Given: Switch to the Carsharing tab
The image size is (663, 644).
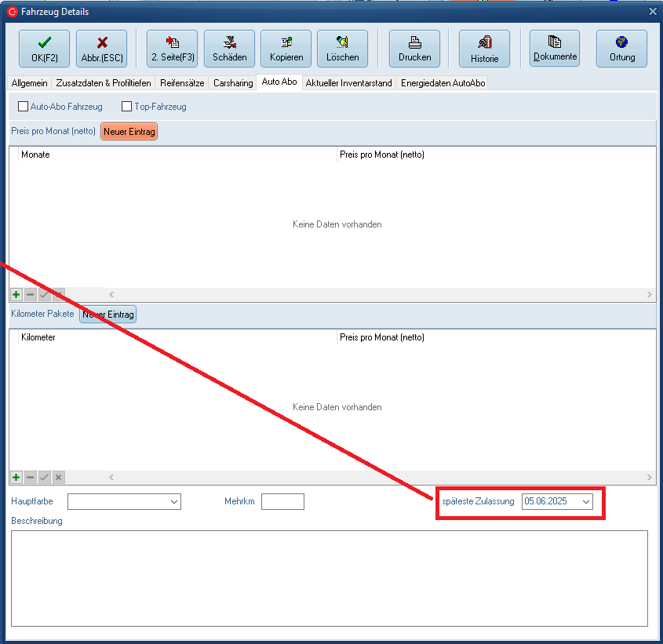Looking at the screenshot, I should pos(233,82).
